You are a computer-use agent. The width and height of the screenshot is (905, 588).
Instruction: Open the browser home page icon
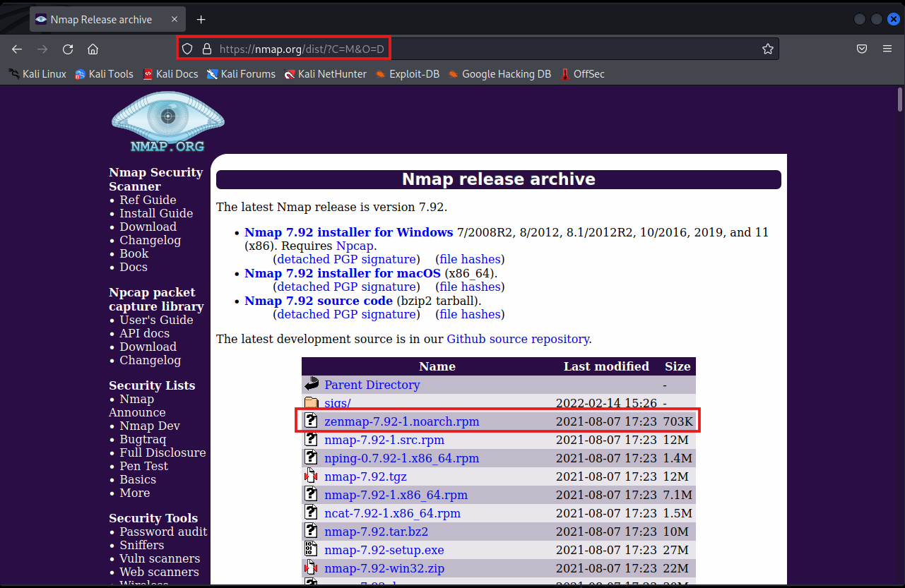pyautogui.click(x=93, y=49)
